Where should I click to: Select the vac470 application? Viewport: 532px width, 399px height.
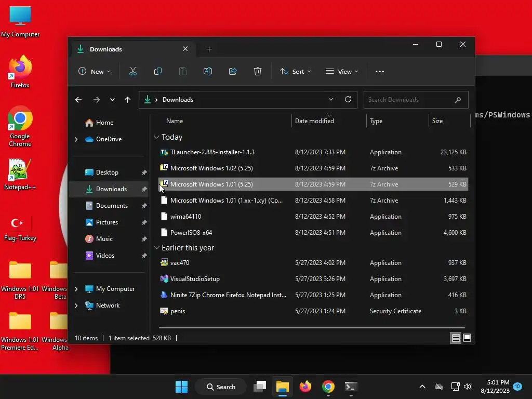313,262
